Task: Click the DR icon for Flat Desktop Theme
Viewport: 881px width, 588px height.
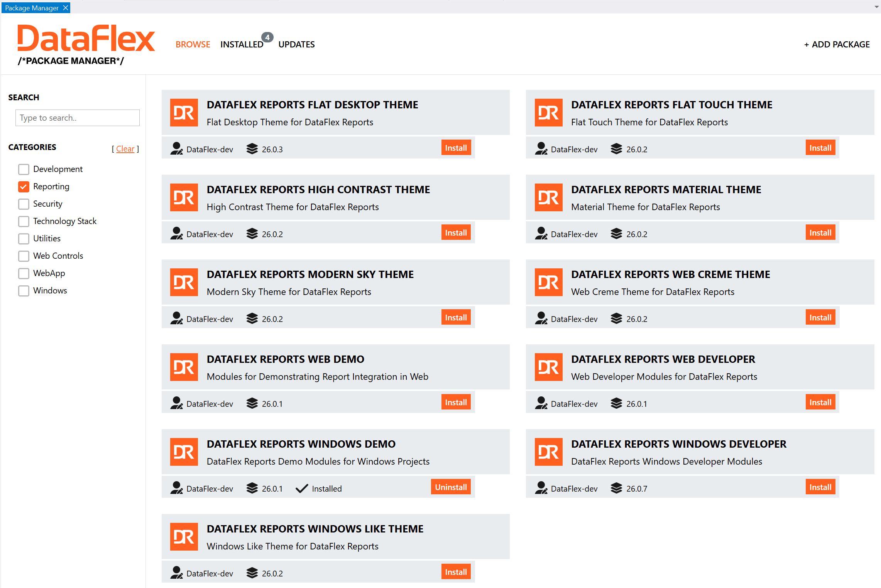Action: [x=184, y=113]
